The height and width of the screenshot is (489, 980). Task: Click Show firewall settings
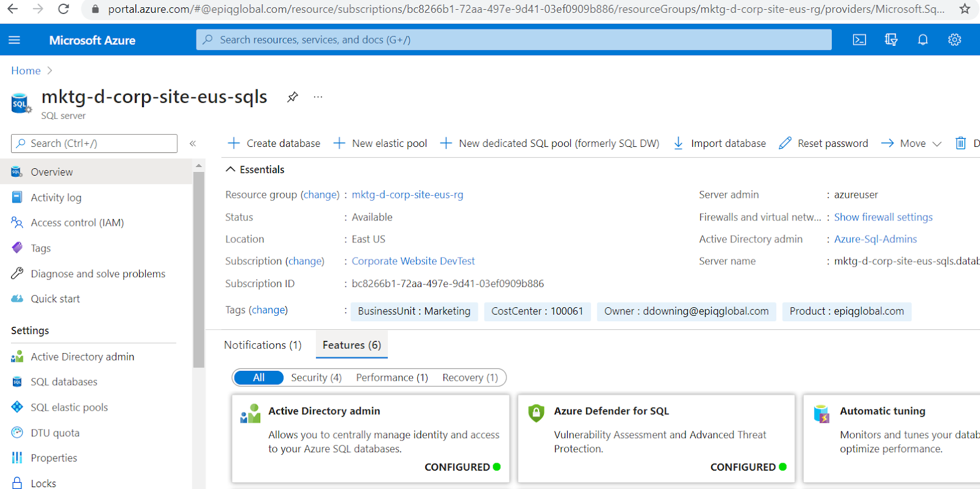click(883, 217)
